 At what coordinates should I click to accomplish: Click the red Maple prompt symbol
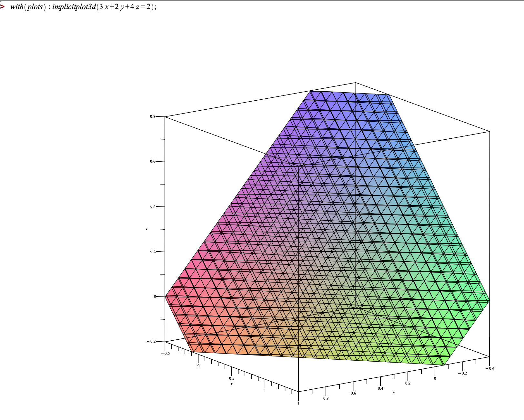3,7
